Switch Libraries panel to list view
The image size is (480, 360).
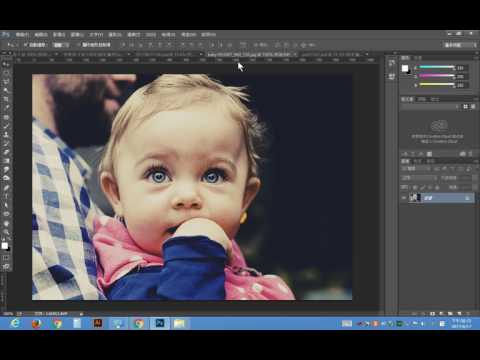[473, 107]
